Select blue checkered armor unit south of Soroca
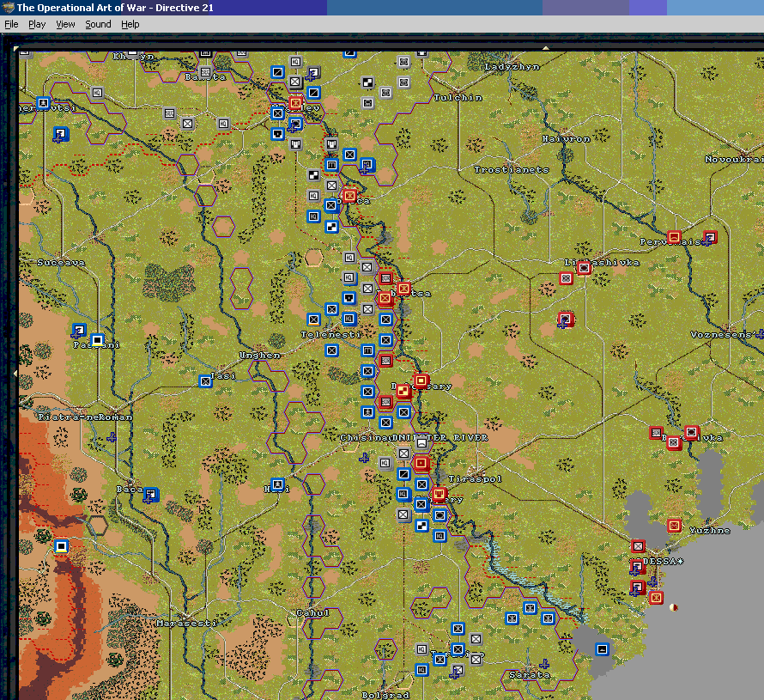764x700 pixels. pyautogui.click(x=332, y=227)
